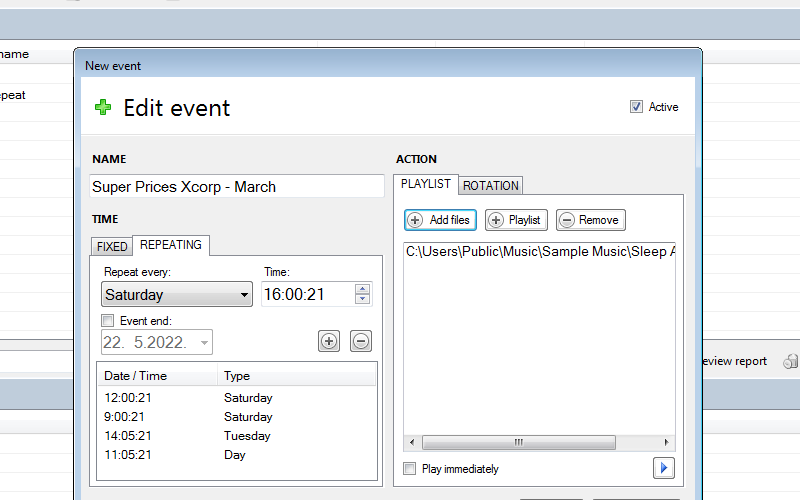Open the event end date picker 22. 5.2022.

click(x=157, y=342)
